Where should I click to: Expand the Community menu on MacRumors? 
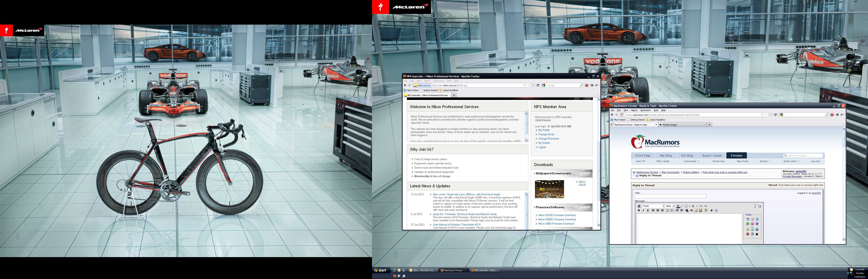pyautogui.click(x=691, y=161)
